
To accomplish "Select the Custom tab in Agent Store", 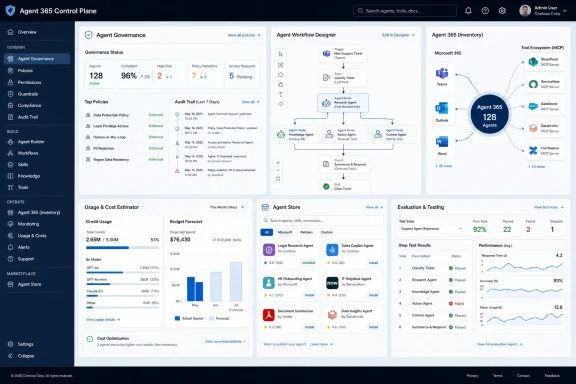I will pos(327,232).
